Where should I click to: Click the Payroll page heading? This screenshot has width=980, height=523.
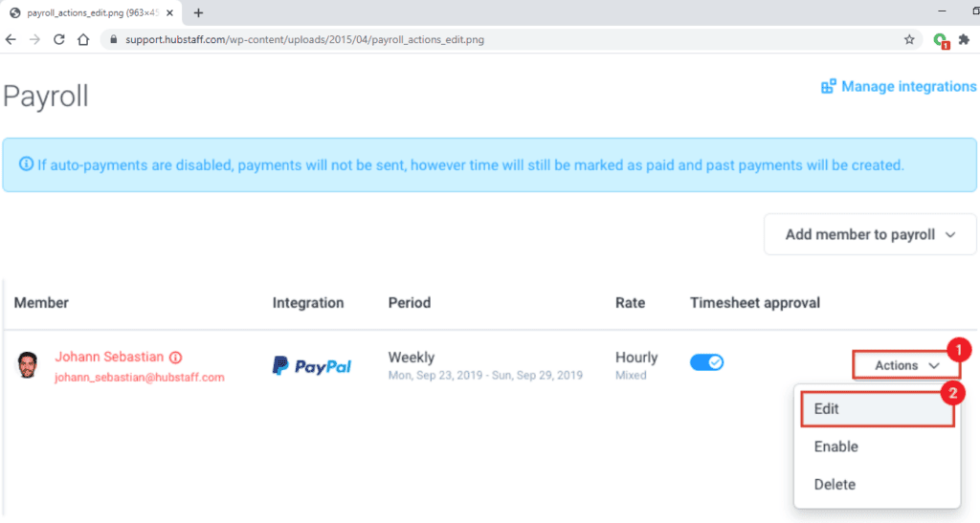46,97
